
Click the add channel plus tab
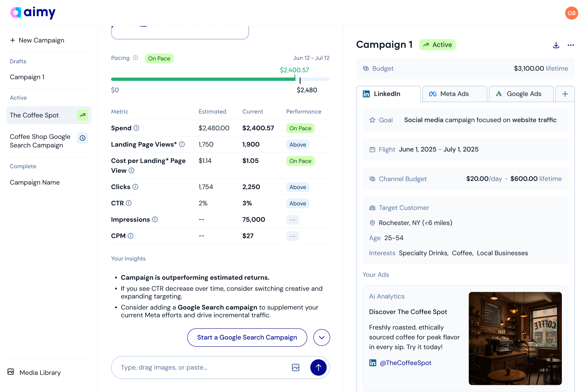(x=565, y=94)
